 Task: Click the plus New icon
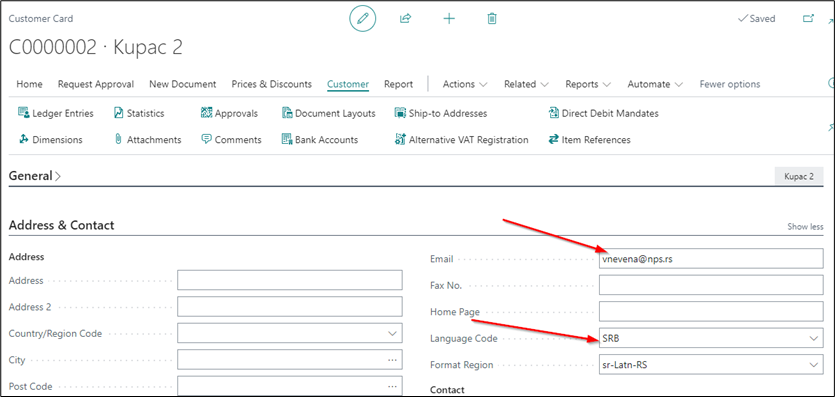coord(449,19)
